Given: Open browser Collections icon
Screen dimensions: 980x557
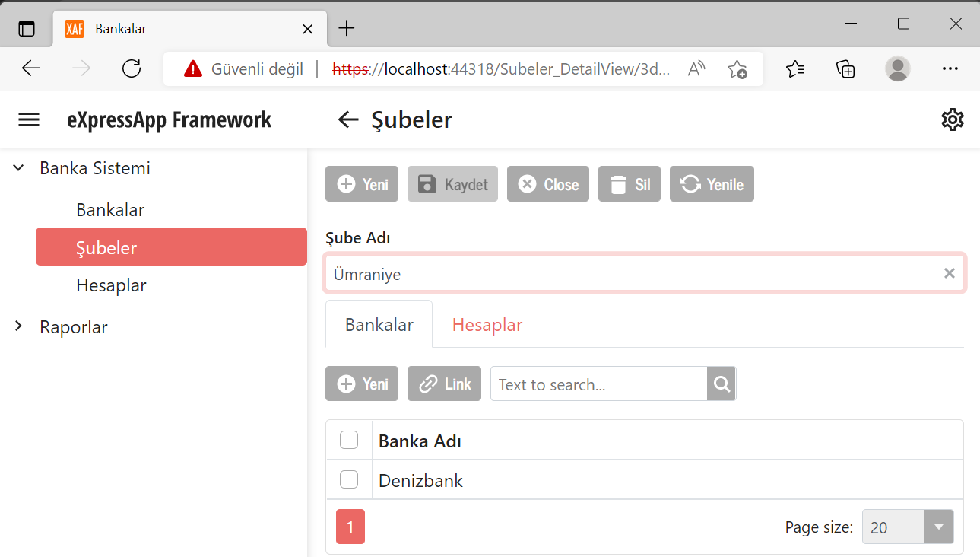Looking at the screenshot, I should [845, 69].
